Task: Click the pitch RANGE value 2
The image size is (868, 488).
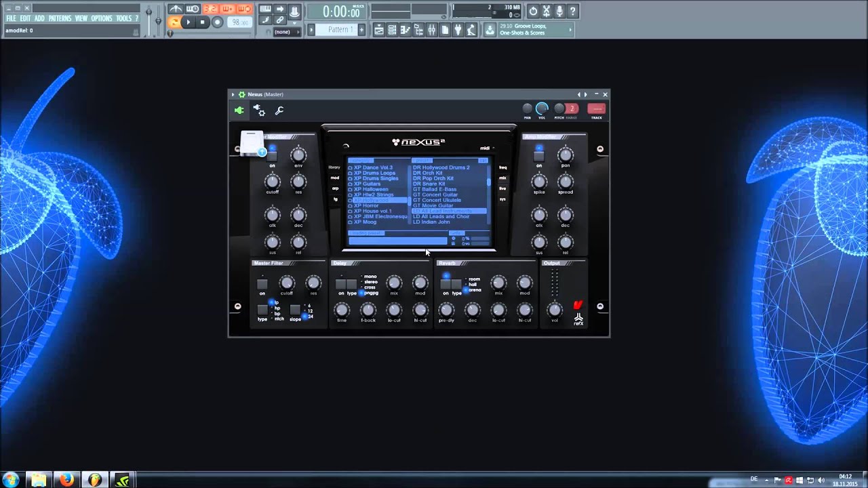Action: (572, 108)
